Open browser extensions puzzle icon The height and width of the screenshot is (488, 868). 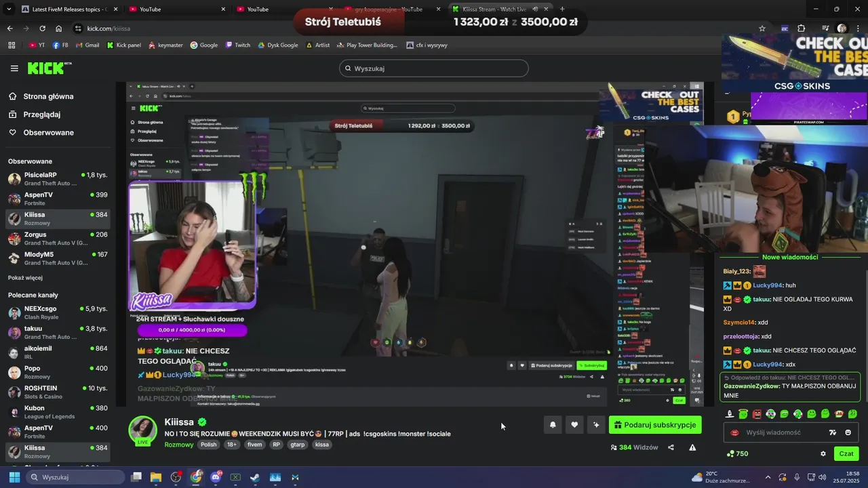click(801, 28)
